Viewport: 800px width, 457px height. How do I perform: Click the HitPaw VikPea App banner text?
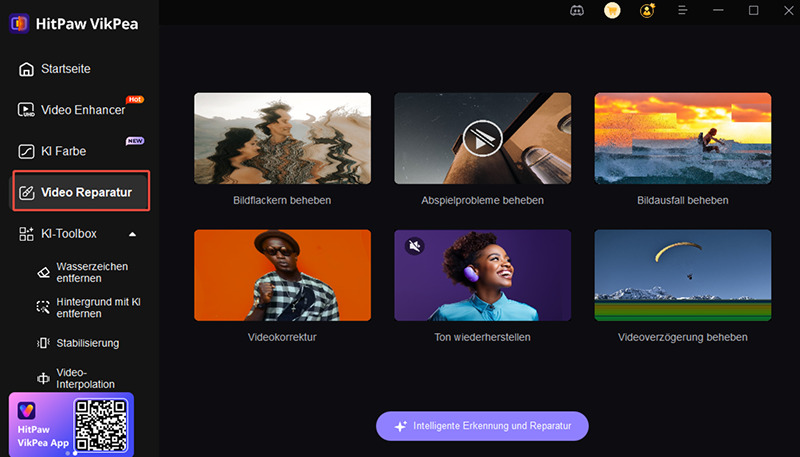coord(43,436)
